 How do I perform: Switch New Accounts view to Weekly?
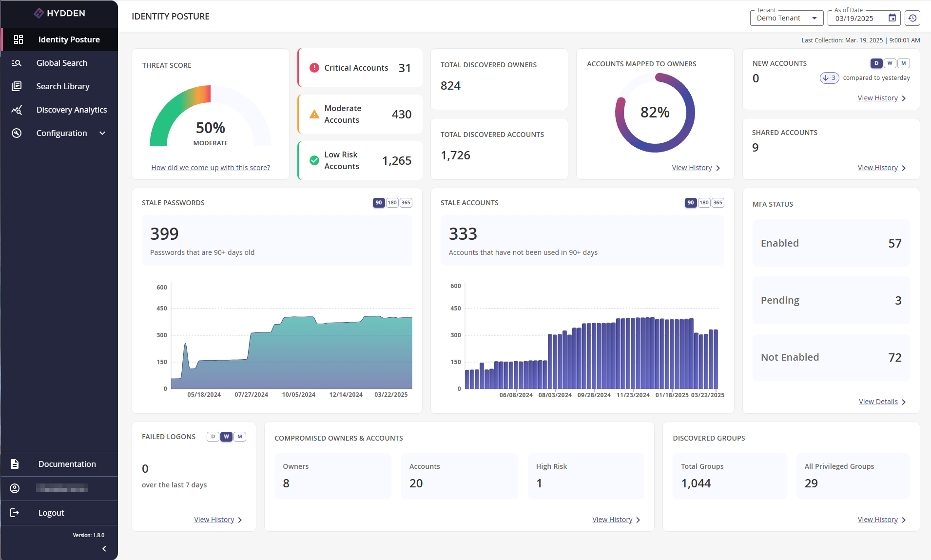[890, 63]
